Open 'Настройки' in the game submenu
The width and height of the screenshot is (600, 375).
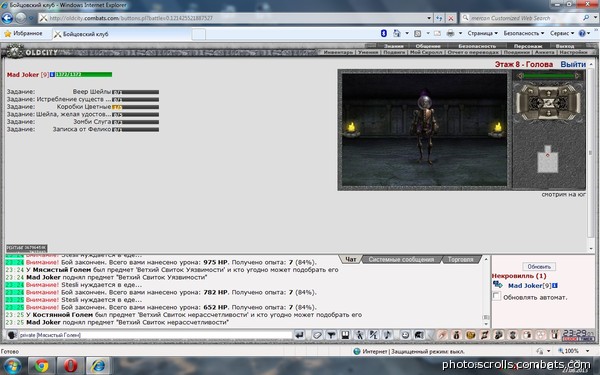click(573, 52)
